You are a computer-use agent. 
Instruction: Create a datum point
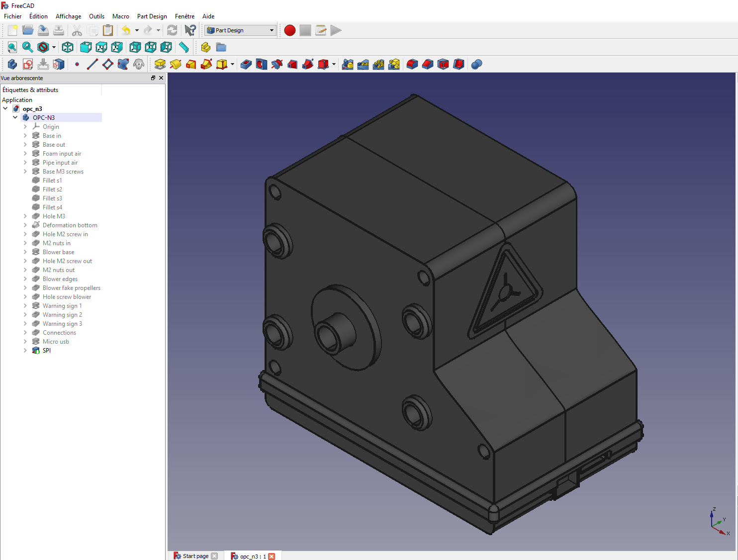tap(77, 64)
